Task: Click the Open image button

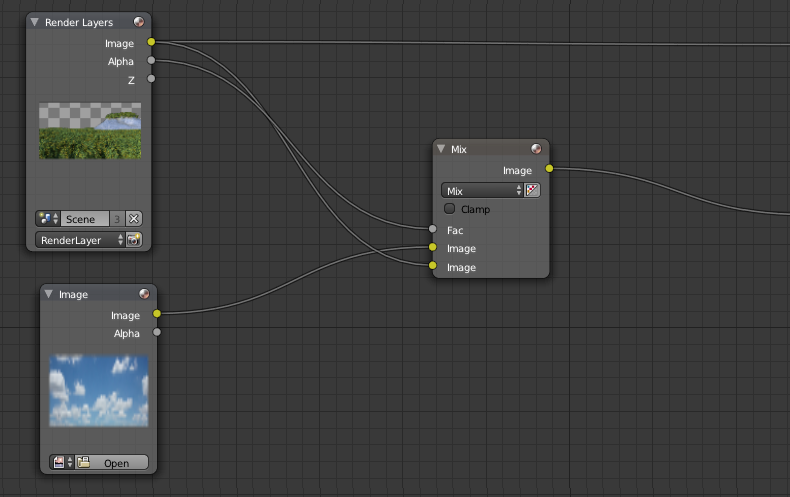Action: (112, 462)
